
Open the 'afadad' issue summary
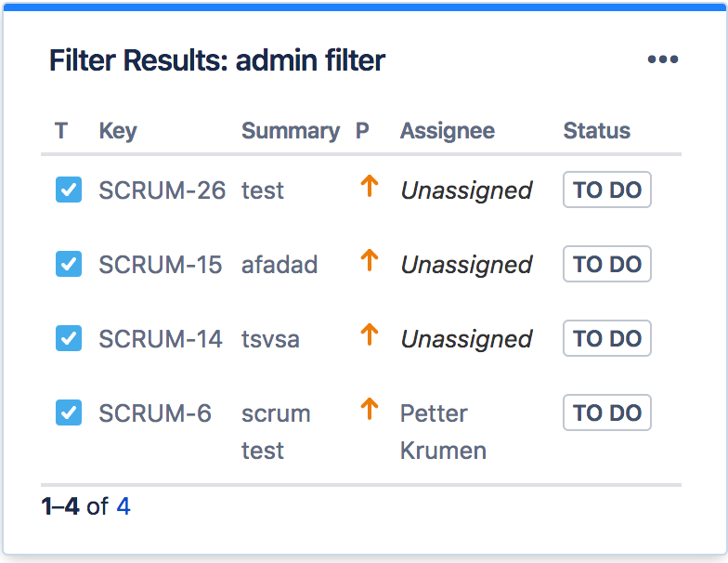coord(279,265)
